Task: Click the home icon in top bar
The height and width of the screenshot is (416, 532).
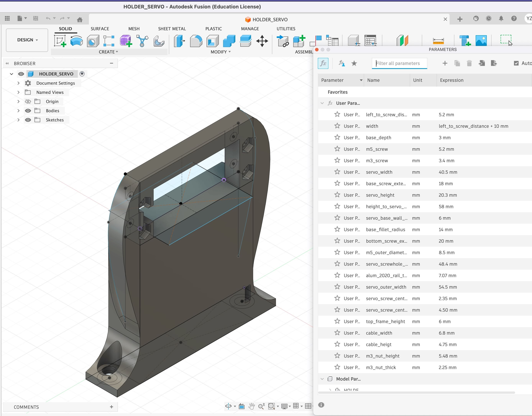Action: tap(80, 19)
